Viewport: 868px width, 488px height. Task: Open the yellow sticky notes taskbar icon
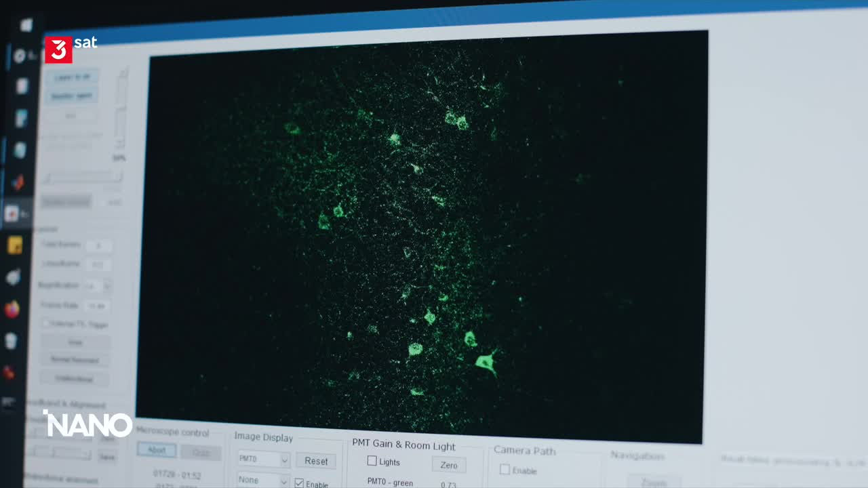click(15, 245)
